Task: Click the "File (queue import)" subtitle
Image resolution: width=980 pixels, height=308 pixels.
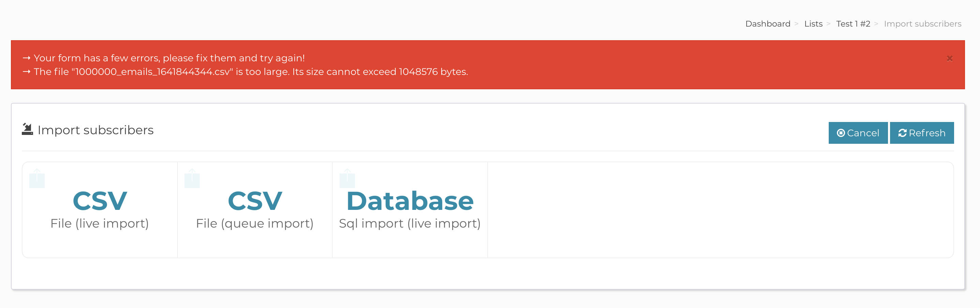Action: click(255, 224)
